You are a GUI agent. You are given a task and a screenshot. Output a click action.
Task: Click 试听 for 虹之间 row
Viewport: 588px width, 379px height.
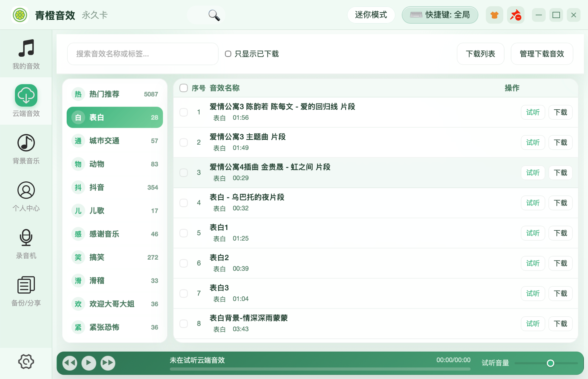(533, 173)
